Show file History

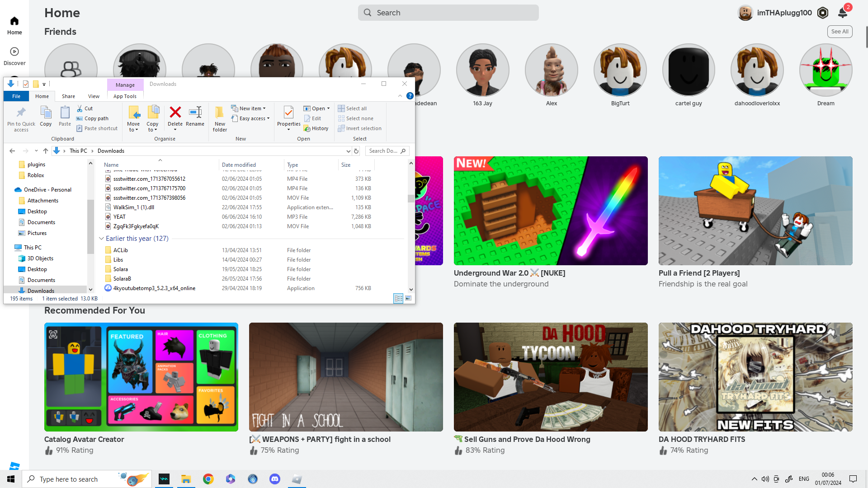[x=316, y=128]
